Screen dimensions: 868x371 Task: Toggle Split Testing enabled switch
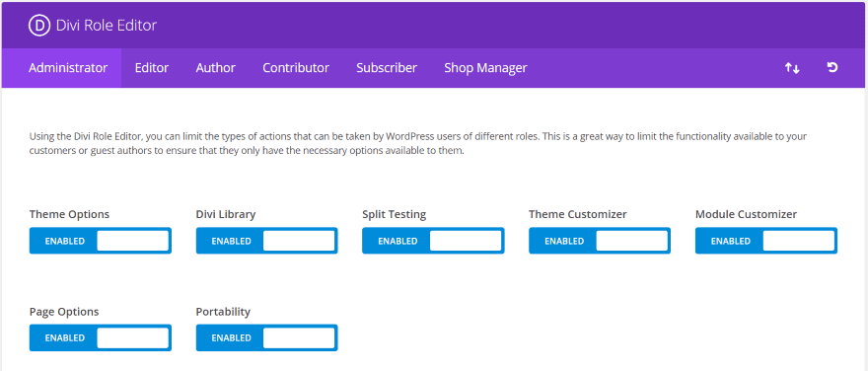click(433, 241)
